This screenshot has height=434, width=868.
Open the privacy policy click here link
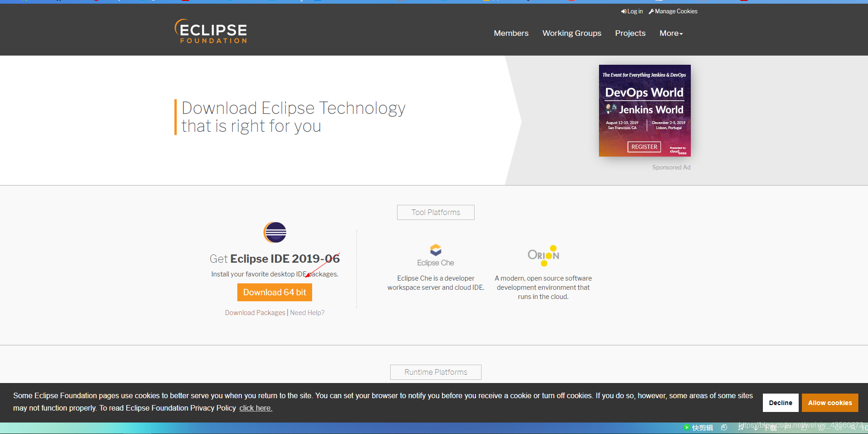click(x=256, y=408)
